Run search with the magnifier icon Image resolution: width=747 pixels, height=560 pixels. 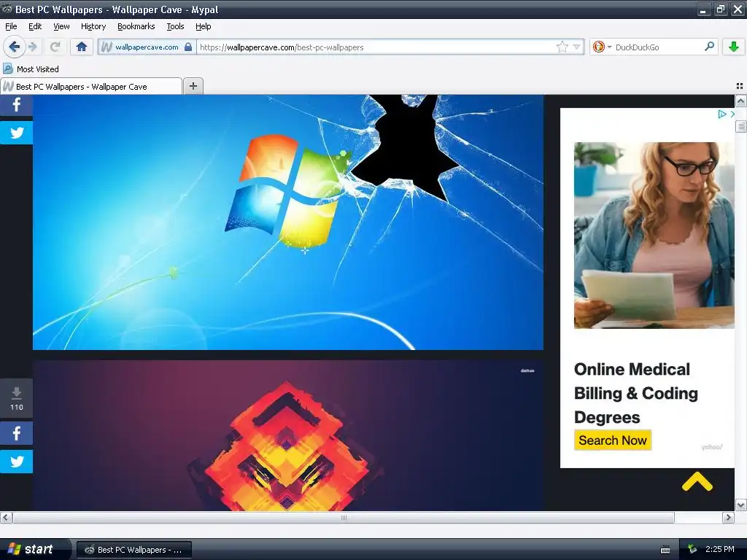point(709,47)
